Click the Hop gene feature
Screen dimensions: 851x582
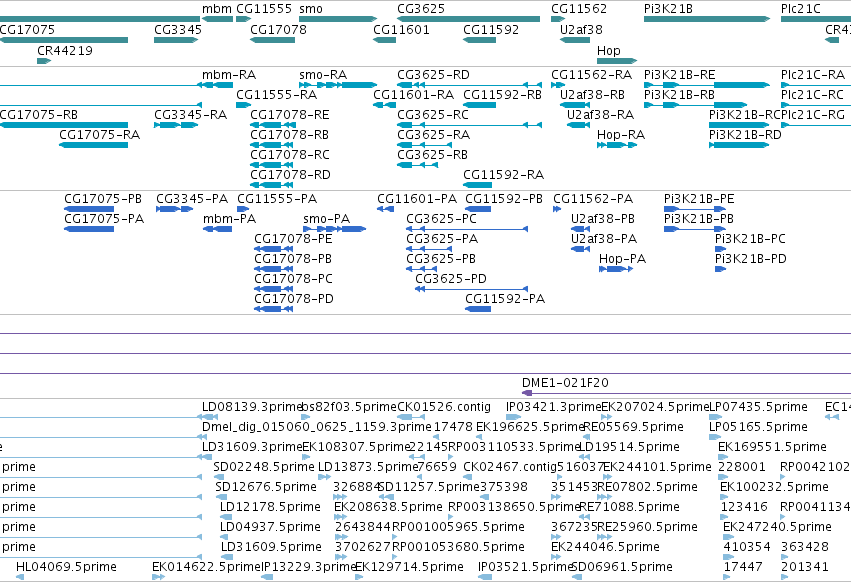pyautogui.click(x=617, y=61)
